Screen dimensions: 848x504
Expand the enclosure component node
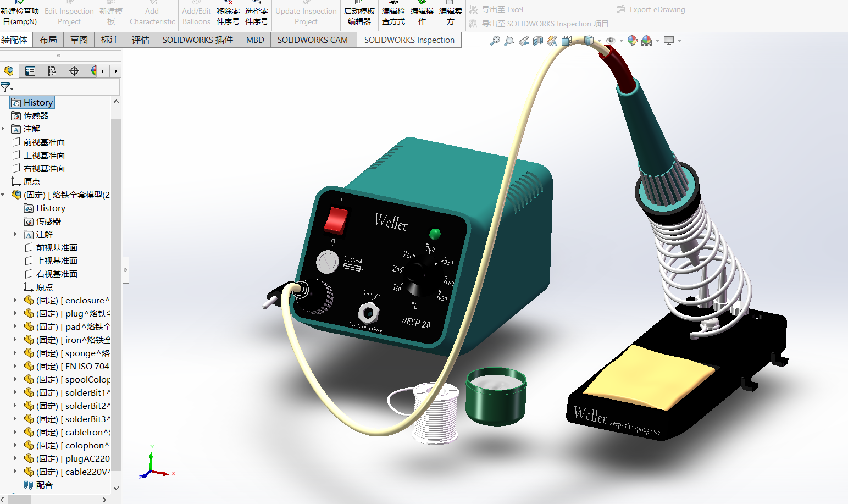[15, 300]
